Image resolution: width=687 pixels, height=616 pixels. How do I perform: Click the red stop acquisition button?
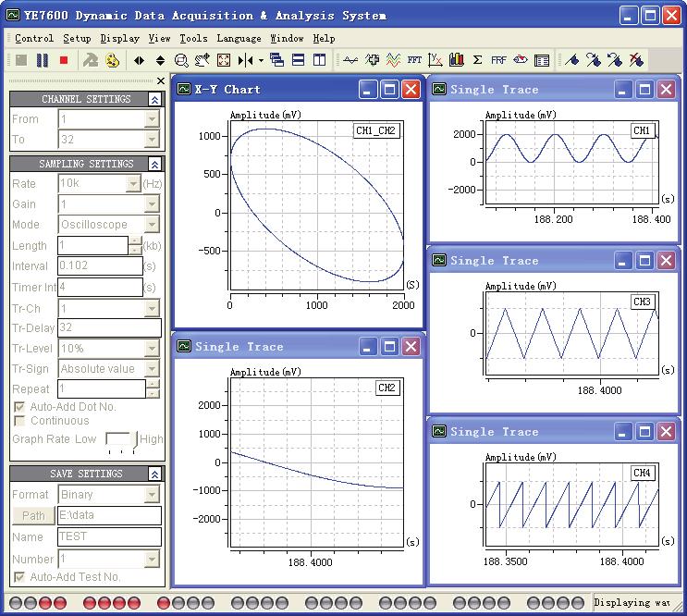[64, 60]
